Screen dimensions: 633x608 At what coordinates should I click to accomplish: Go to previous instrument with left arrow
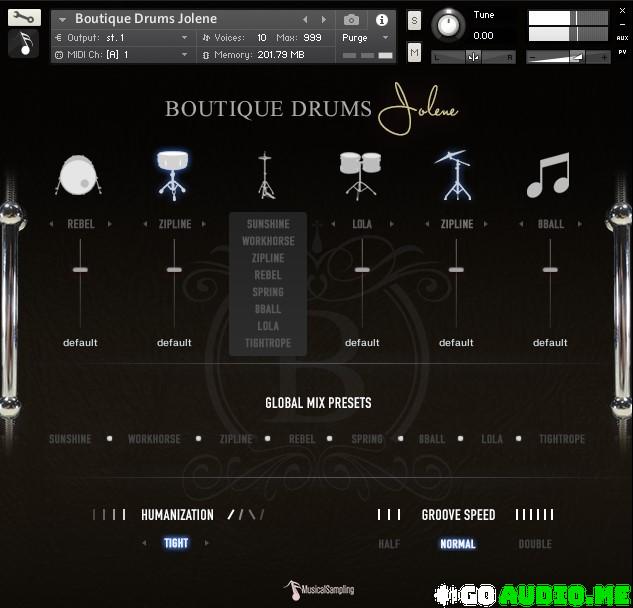pos(305,19)
